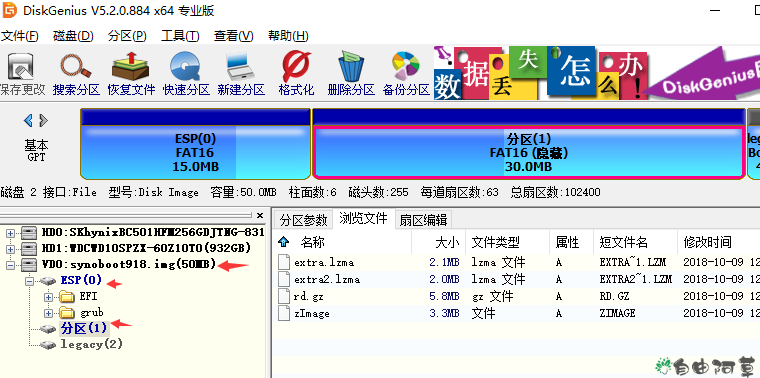
Task: Select the 分区(1) FAT16 30.0MB partition block
Action: click(x=528, y=144)
